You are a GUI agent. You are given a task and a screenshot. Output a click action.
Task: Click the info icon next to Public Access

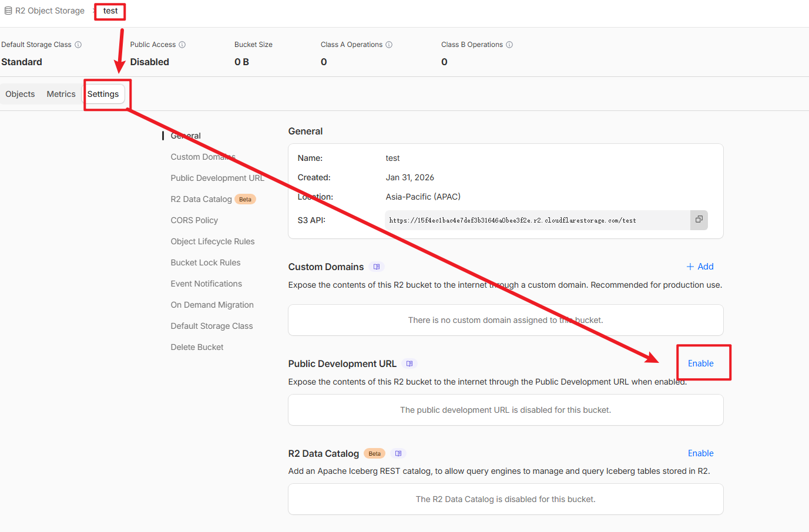182,45
